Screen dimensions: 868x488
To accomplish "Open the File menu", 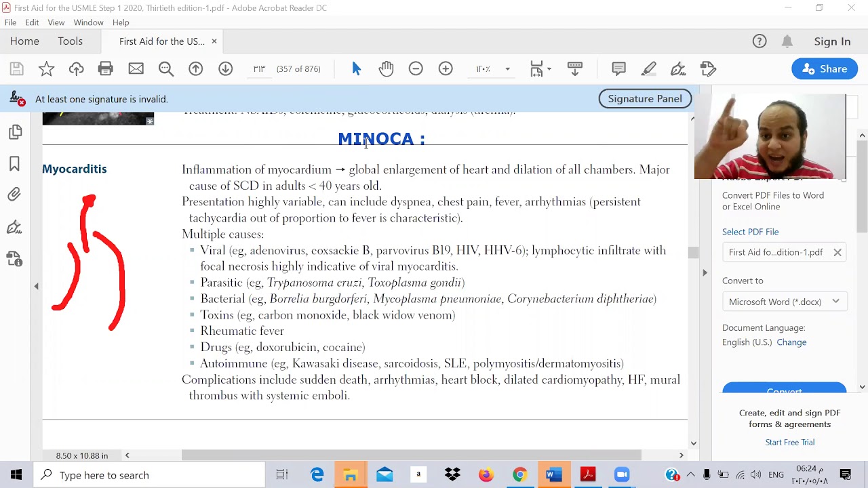I will 10,22.
